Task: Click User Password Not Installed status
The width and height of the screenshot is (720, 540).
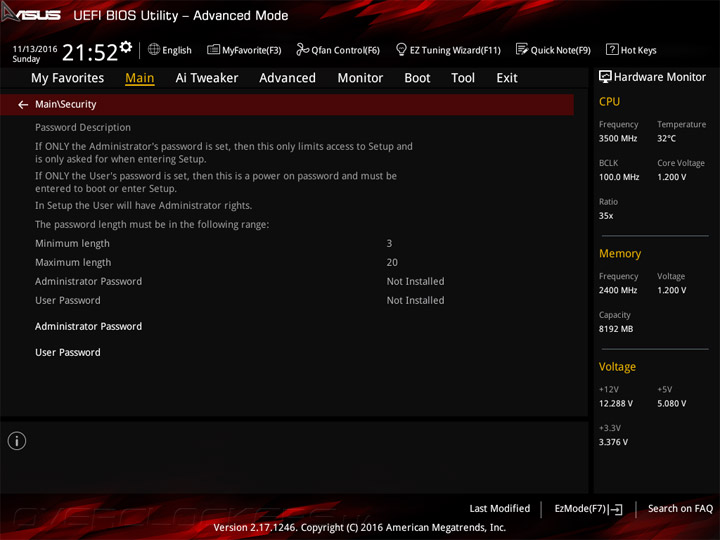Action: [415, 300]
